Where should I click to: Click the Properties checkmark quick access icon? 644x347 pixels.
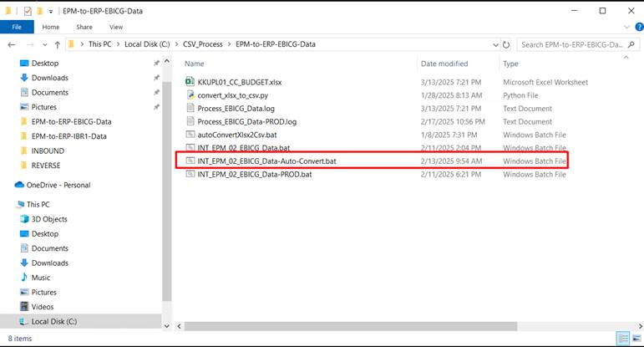click(x=28, y=11)
